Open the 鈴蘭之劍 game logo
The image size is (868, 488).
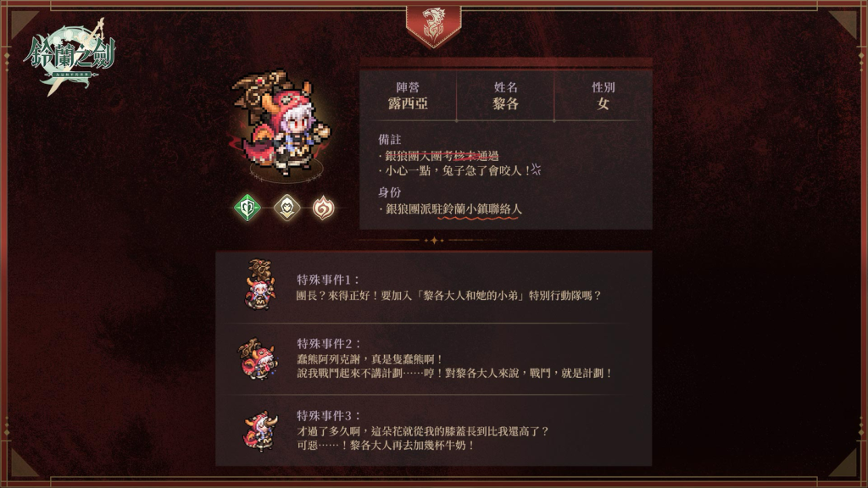coord(70,57)
